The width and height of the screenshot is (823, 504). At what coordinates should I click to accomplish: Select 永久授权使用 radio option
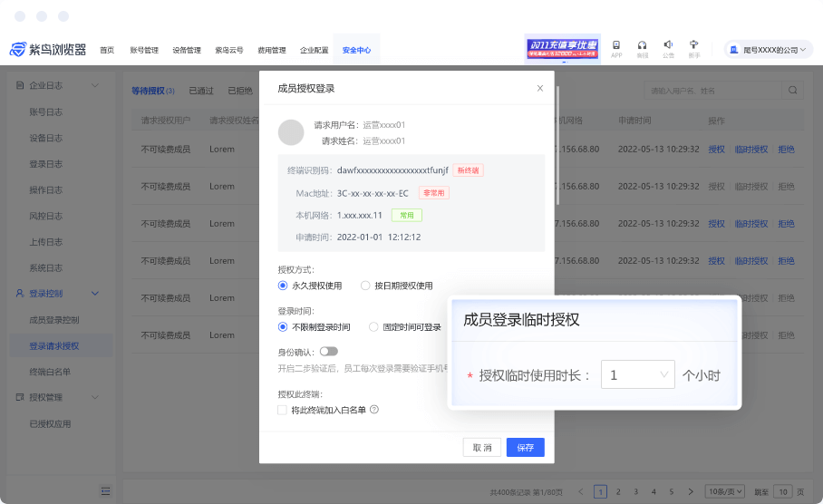[x=283, y=286]
